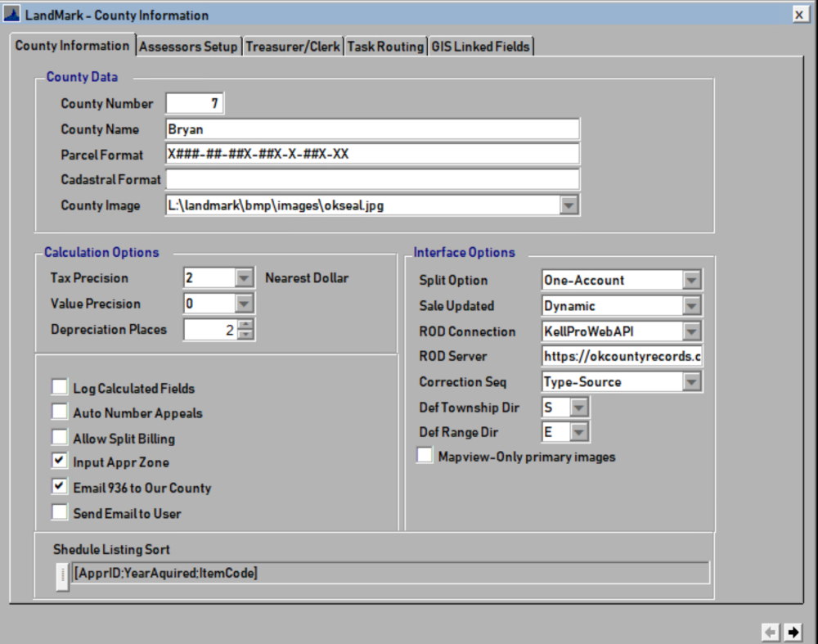This screenshot has width=818, height=644.
Task: Open the Correction Seq dropdown
Action: point(692,381)
